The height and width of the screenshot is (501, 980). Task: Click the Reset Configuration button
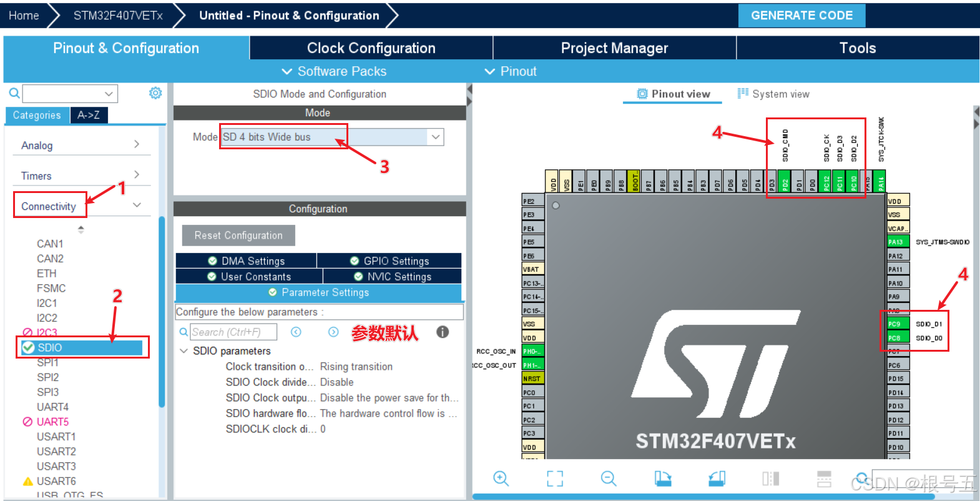(238, 236)
